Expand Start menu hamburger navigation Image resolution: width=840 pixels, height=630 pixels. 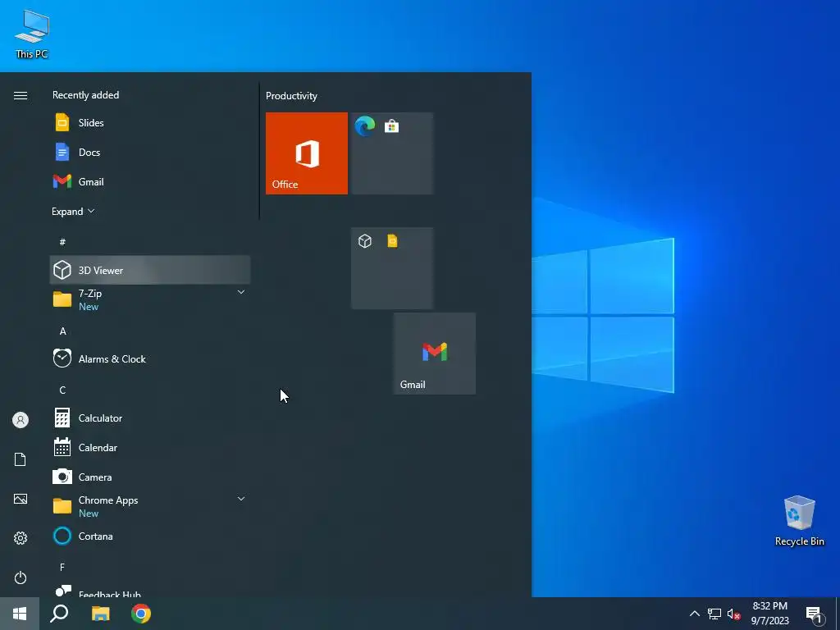click(21, 95)
